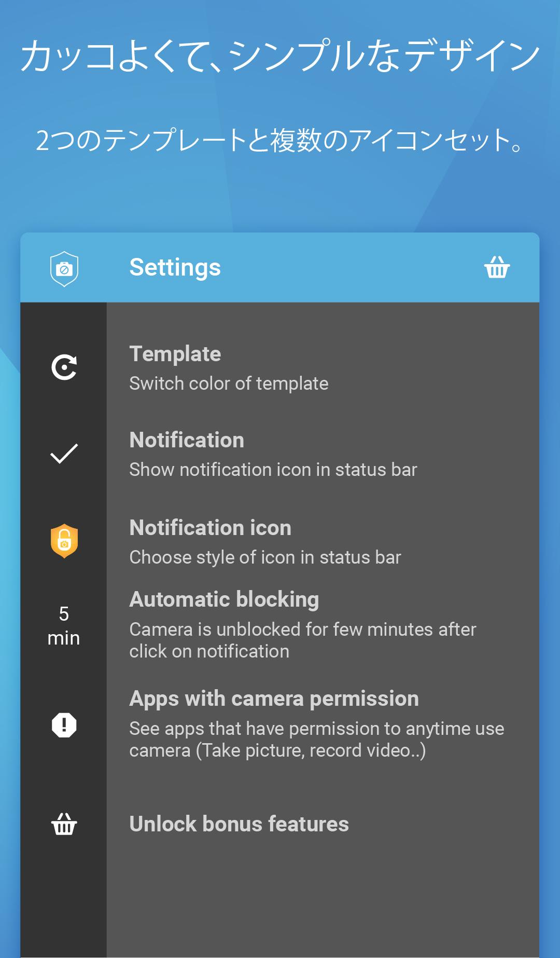Viewport: 560px width, 958px height.
Task: Open Notification icon style chooser
Action: point(211,528)
